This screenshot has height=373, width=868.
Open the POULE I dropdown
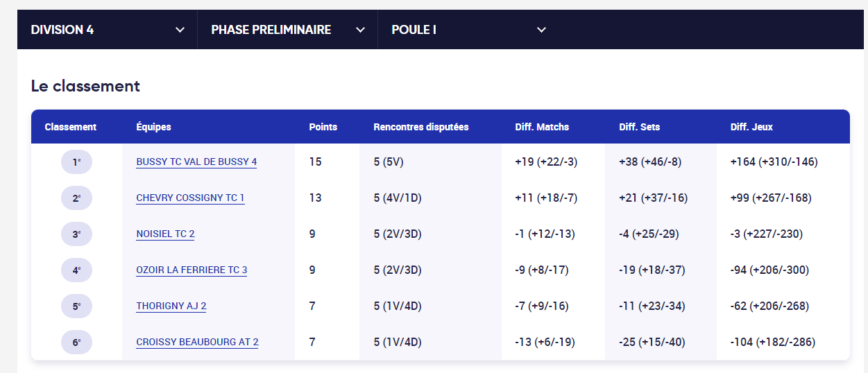(468, 30)
